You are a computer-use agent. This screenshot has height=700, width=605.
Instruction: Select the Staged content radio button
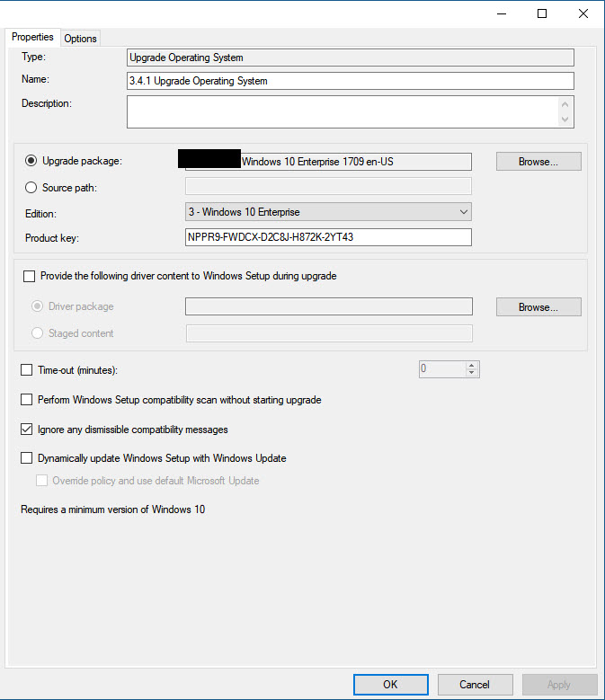pos(37,333)
